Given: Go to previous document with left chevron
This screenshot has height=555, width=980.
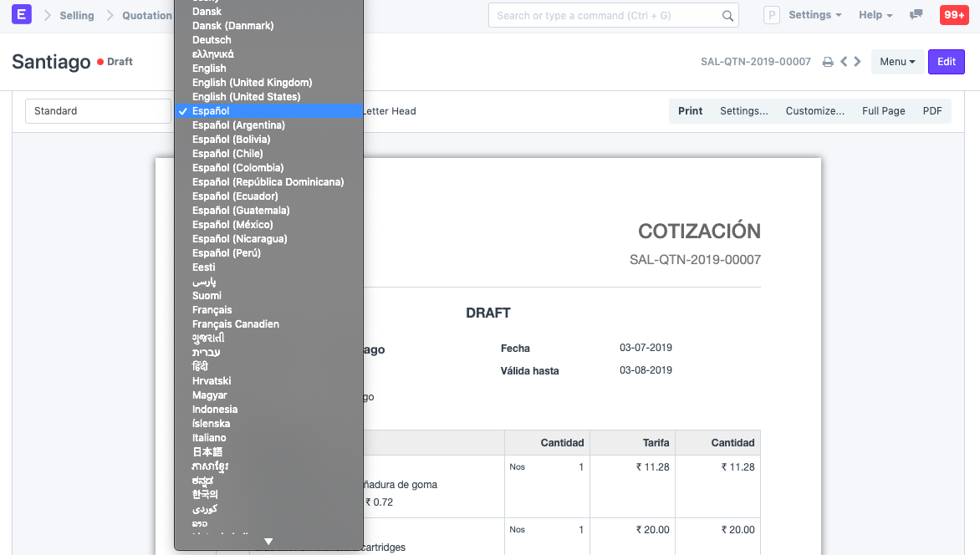Looking at the screenshot, I should pyautogui.click(x=844, y=62).
